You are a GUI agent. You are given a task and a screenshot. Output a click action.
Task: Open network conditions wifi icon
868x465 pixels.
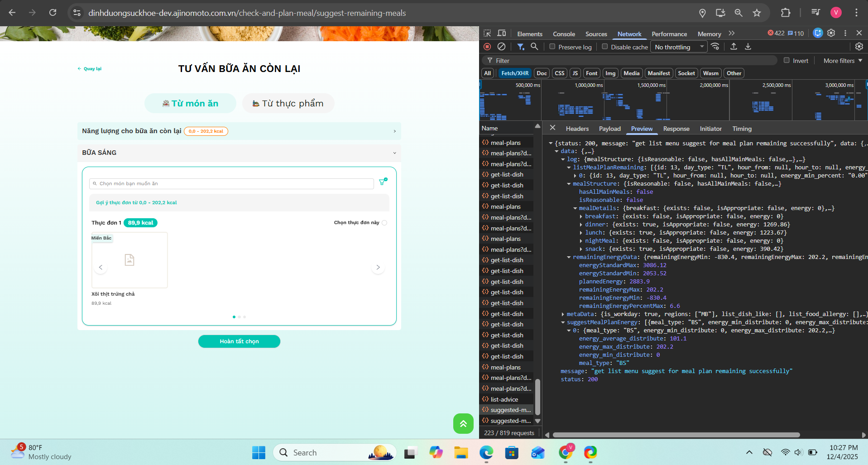[x=715, y=47]
